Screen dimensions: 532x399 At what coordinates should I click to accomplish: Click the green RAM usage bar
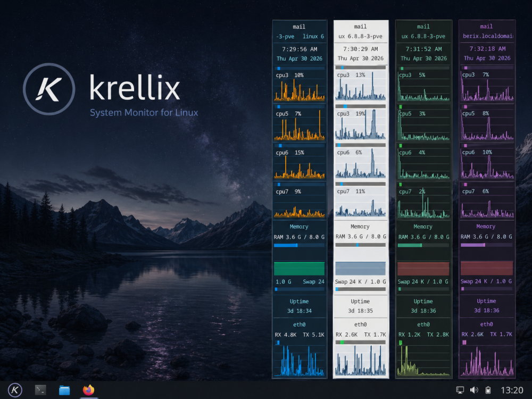[423, 245]
